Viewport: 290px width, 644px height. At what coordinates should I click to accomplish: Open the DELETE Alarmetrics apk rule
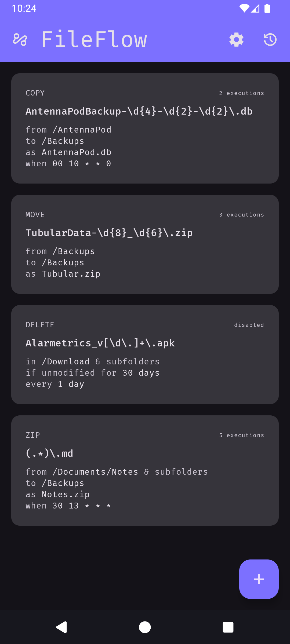click(x=145, y=354)
